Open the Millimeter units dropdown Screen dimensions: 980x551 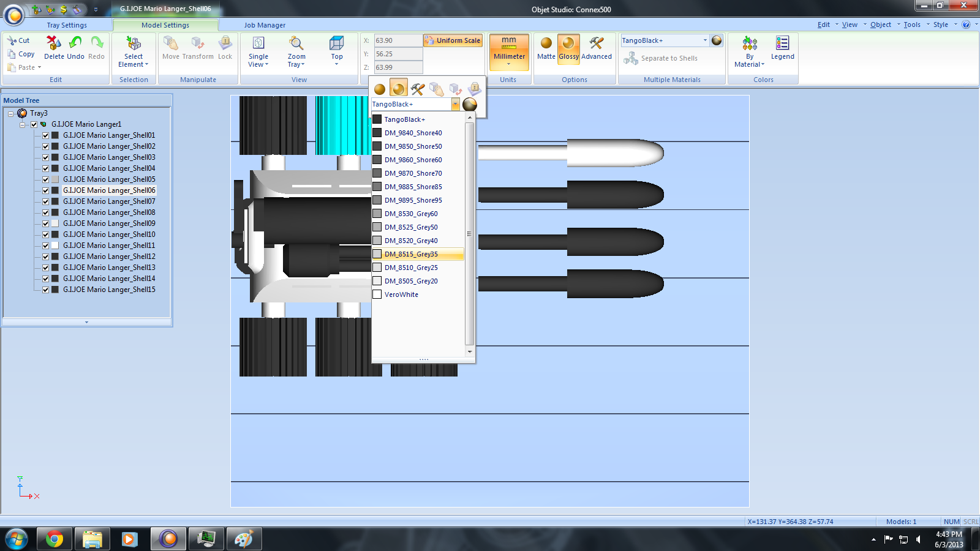pyautogui.click(x=509, y=51)
